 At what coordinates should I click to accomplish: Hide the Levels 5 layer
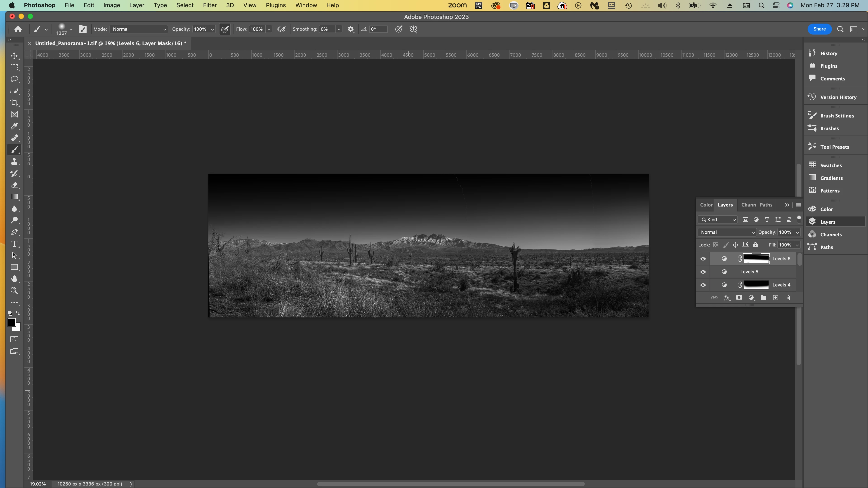[x=703, y=272]
